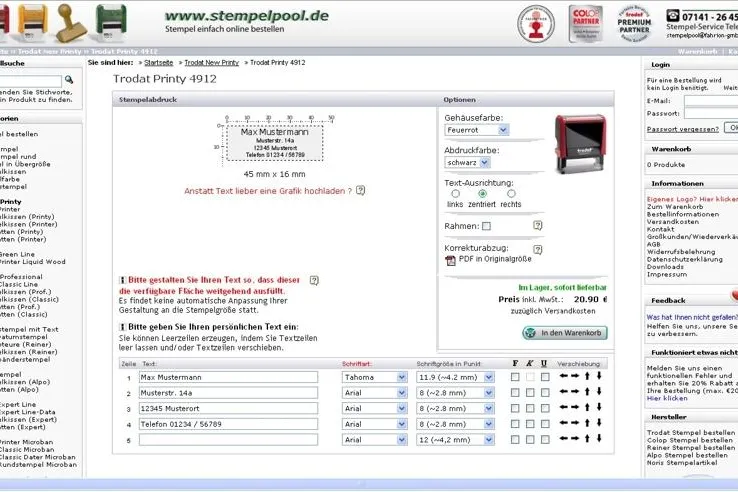Click the In den Warenkorb button
The width and height of the screenshot is (738, 492).
point(565,333)
